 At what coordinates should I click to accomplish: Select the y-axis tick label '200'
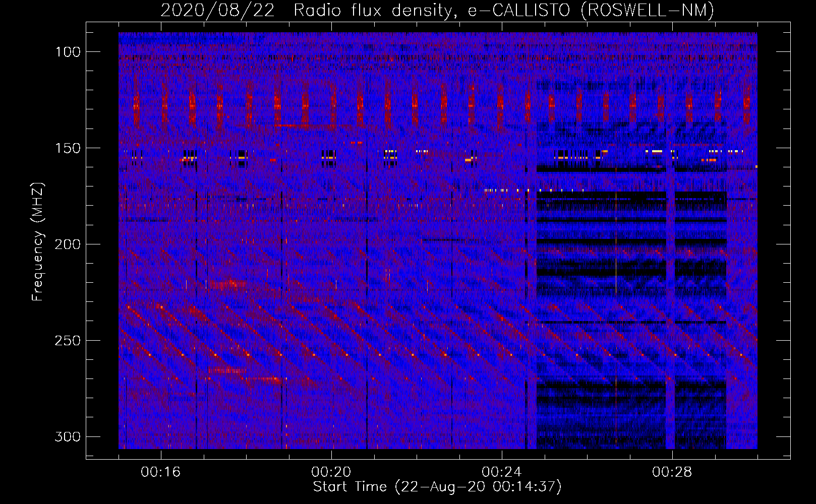(68, 244)
